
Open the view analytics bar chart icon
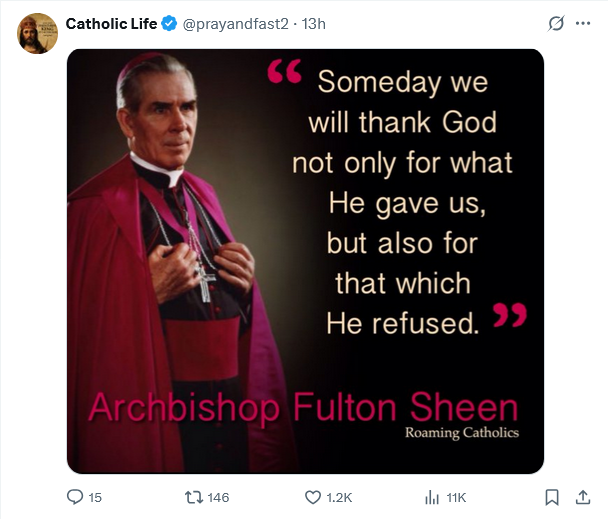pyautogui.click(x=433, y=497)
